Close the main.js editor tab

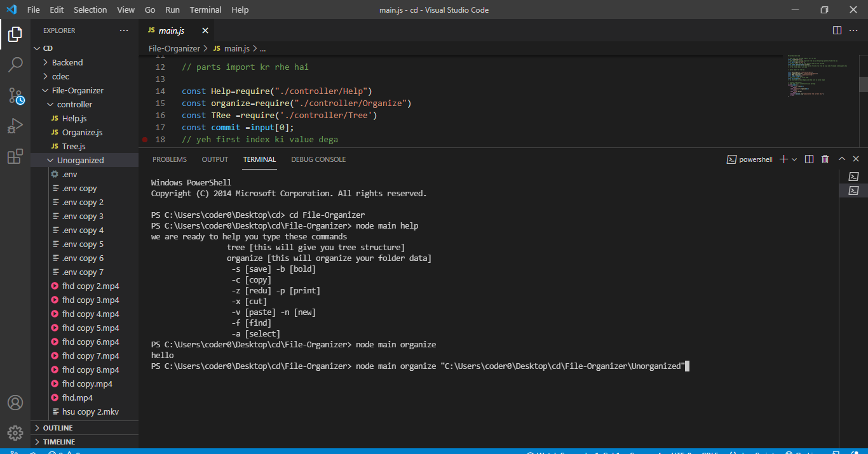coord(205,30)
